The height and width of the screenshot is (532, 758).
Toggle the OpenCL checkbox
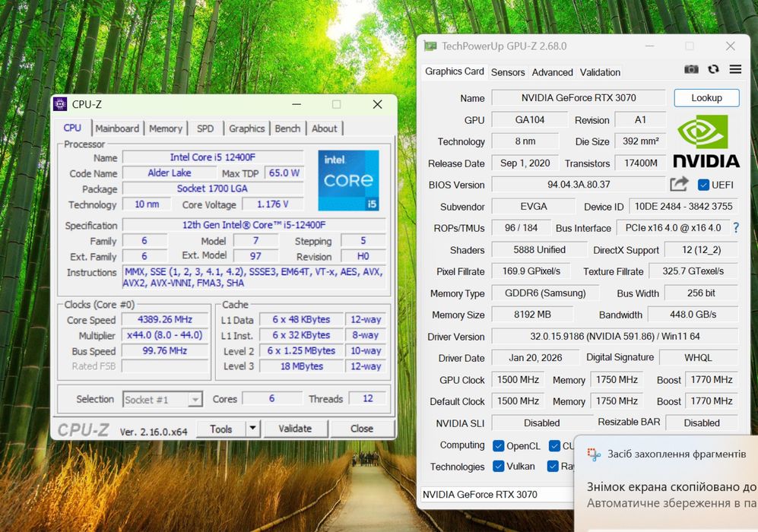coord(498,445)
